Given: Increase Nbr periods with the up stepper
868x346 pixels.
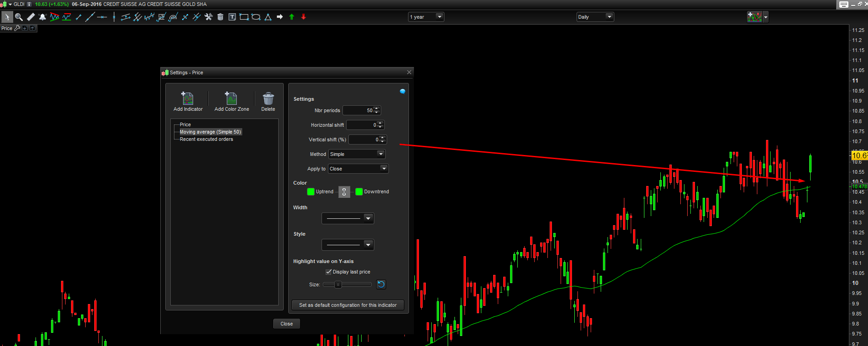Looking at the screenshot, I should click(x=377, y=108).
